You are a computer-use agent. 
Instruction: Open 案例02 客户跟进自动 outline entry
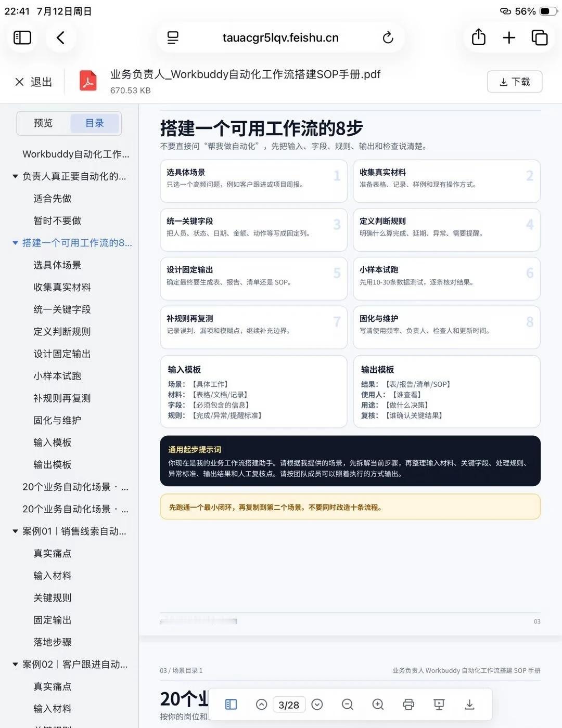click(75, 664)
